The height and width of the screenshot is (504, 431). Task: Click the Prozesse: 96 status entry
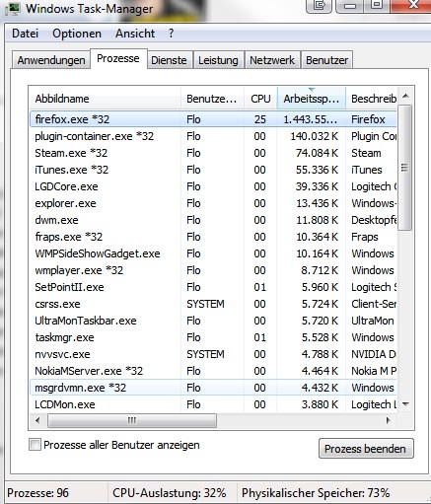37,493
